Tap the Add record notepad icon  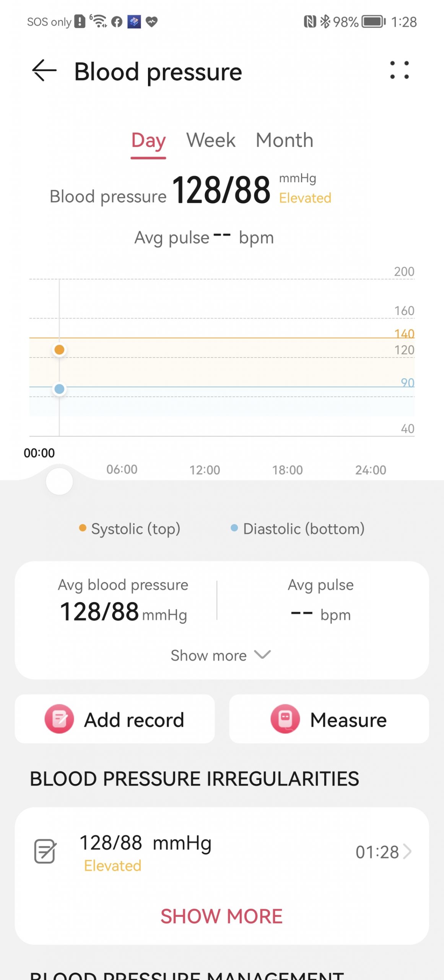59,719
